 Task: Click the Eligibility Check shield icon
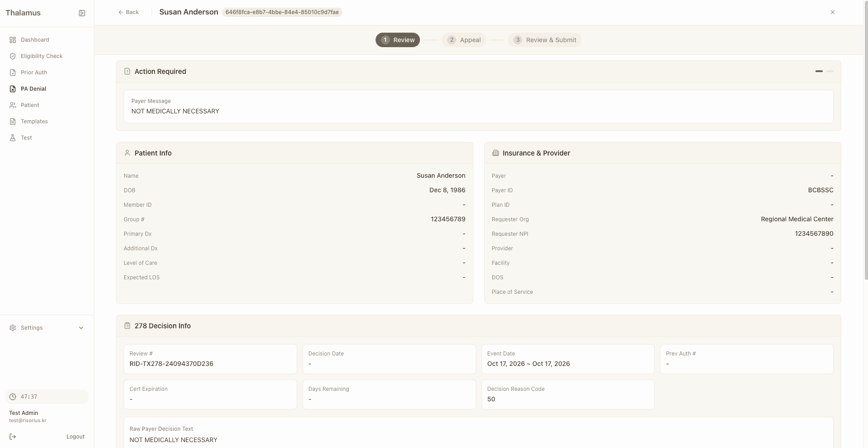click(13, 56)
